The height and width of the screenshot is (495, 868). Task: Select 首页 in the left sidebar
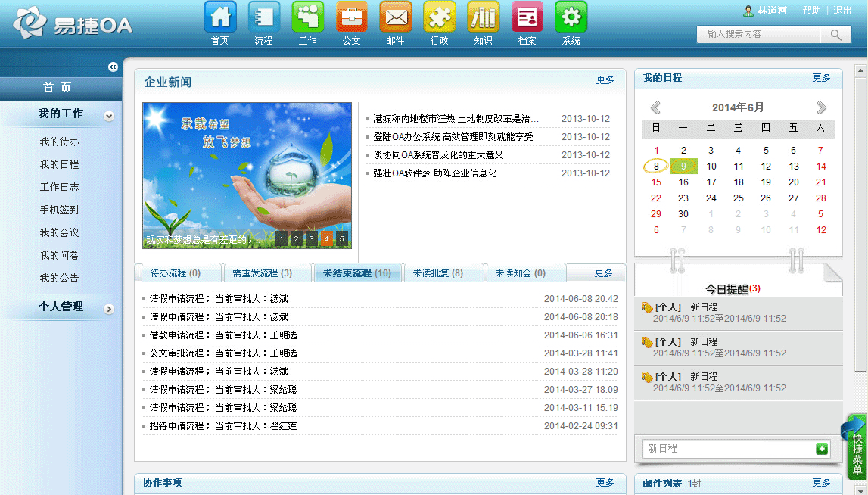click(58, 88)
